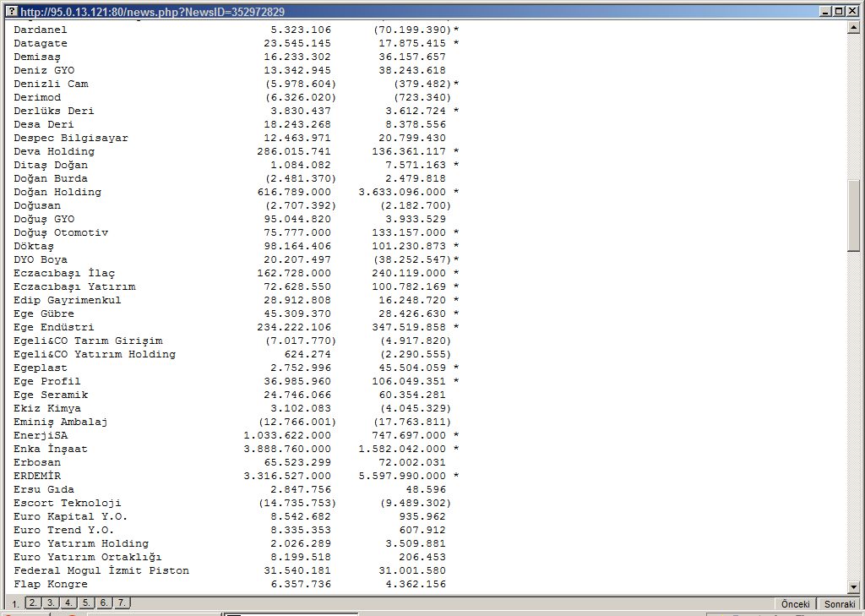Click the Deva Holding name

click(54, 151)
